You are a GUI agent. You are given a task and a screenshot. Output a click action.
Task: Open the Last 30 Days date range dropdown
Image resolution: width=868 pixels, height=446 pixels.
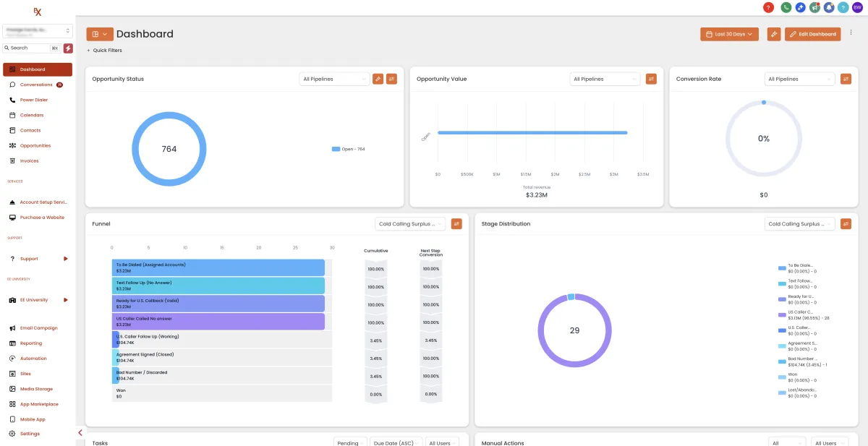pos(729,34)
